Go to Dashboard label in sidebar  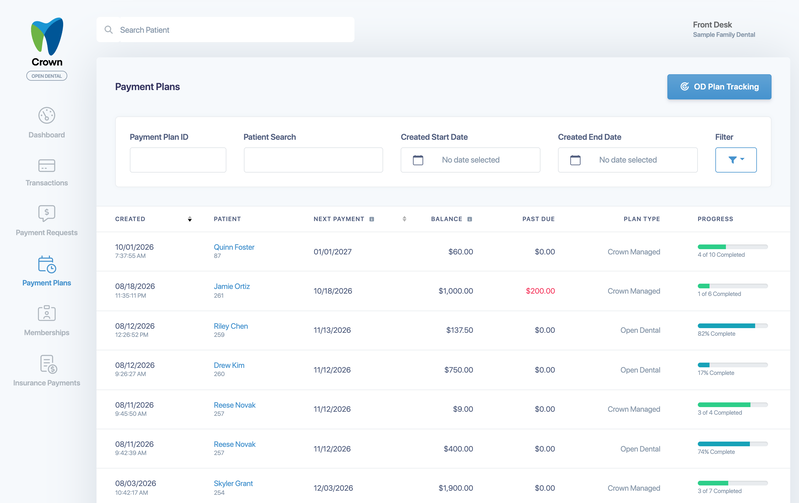tap(46, 135)
